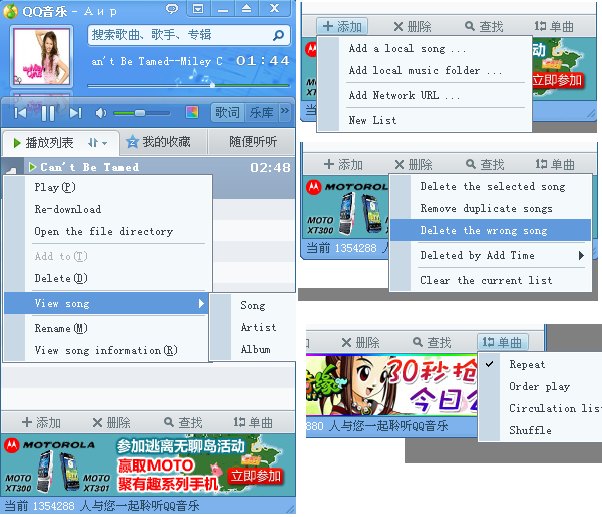Screen dimensions: 602x517
Task: Choose New List from add menu
Action: (424, 121)
